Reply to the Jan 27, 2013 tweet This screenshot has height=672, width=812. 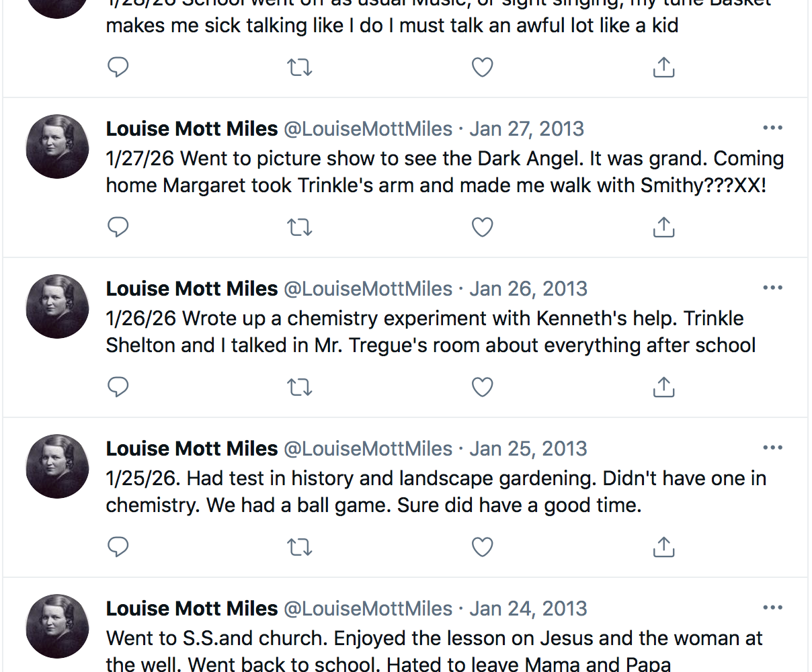118,227
